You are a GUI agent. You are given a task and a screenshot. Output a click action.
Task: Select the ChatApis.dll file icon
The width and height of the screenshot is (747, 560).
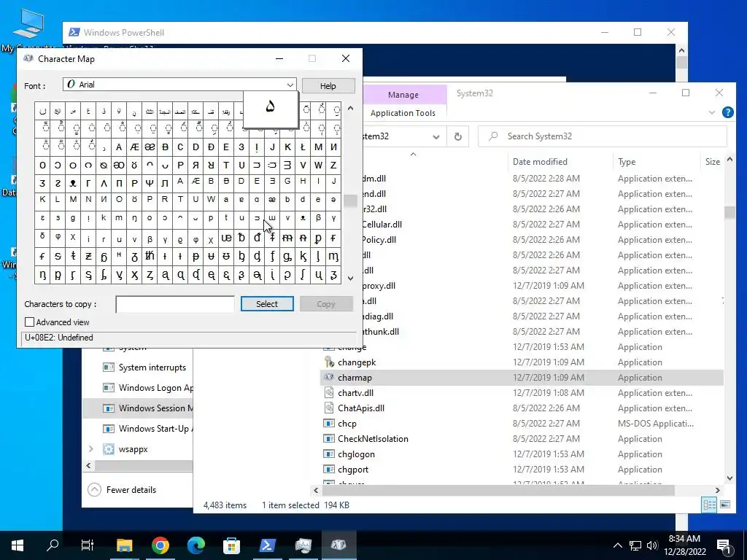[x=329, y=408]
